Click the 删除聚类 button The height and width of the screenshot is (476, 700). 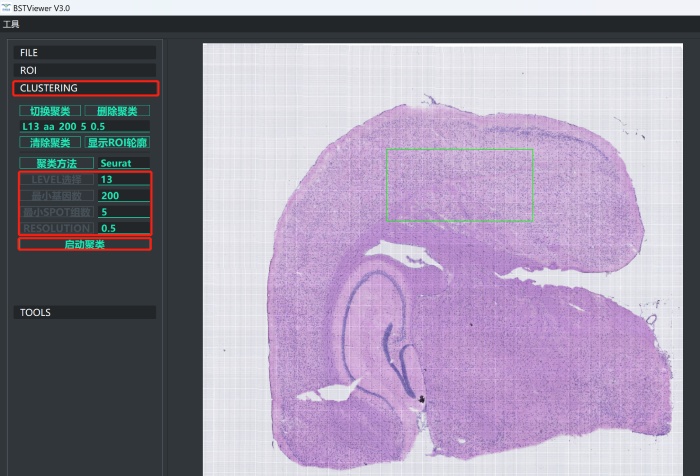tap(117, 111)
